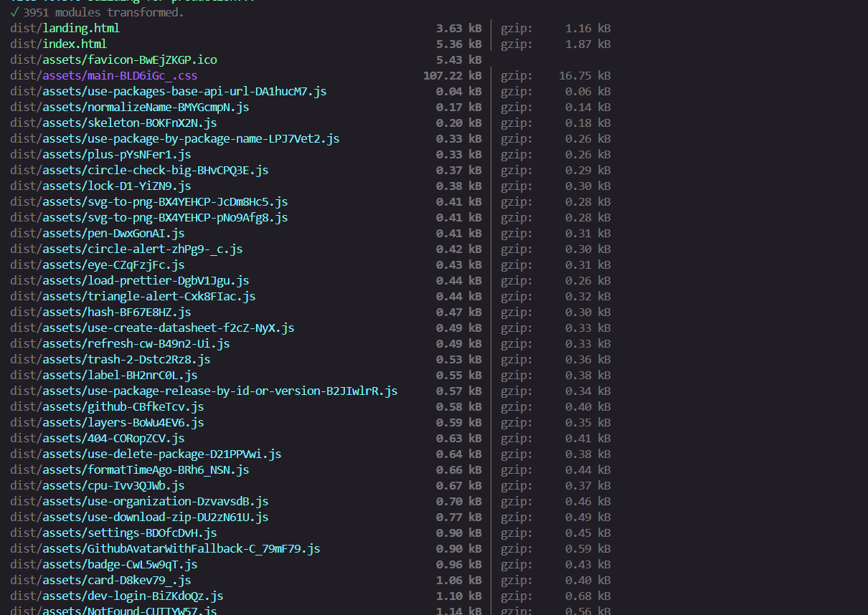The width and height of the screenshot is (868, 615).
Task: Click the 0.06 kB gzip size
Action: (588, 91)
